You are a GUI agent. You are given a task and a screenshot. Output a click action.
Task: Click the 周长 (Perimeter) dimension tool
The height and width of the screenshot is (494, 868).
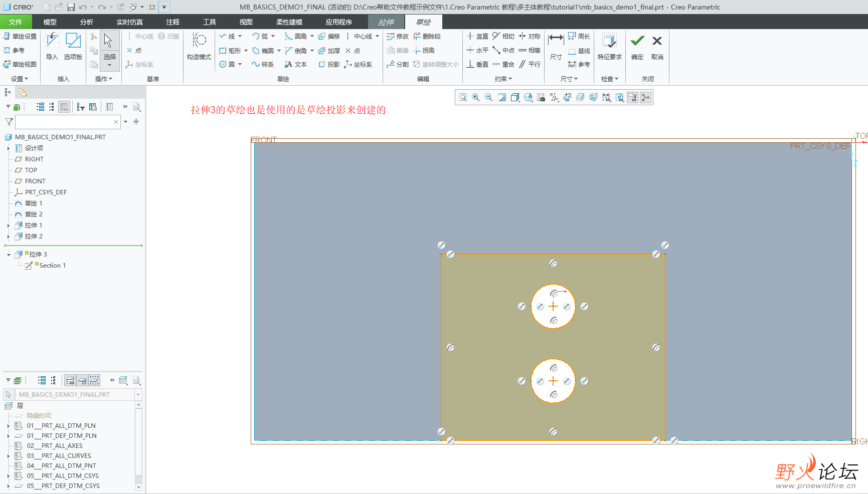[x=579, y=36]
